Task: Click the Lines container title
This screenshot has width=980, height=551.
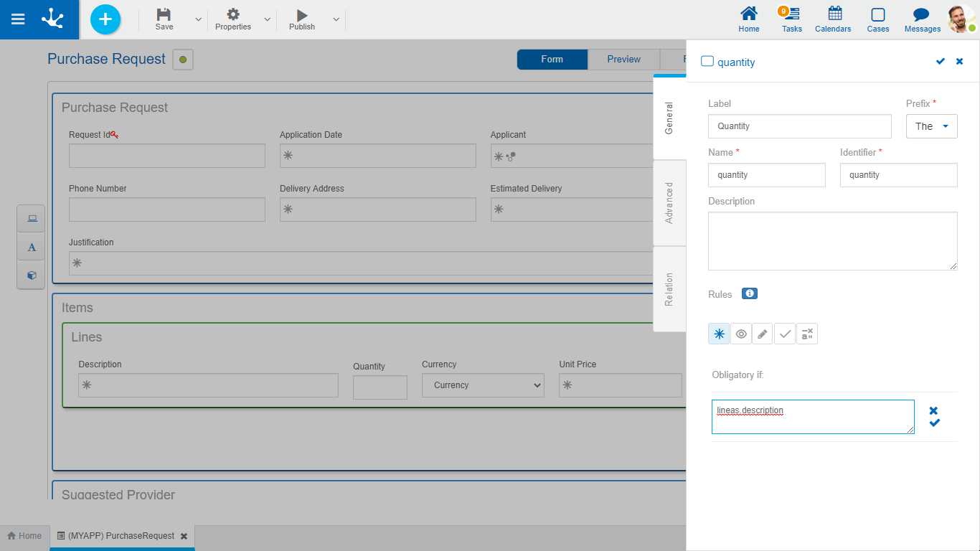Action: (x=87, y=337)
